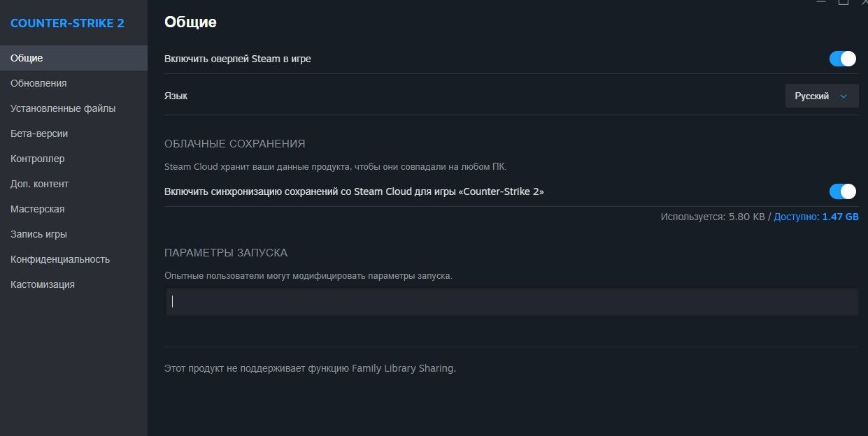Focus the launch options text field
868x436 pixels.
click(x=511, y=302)
